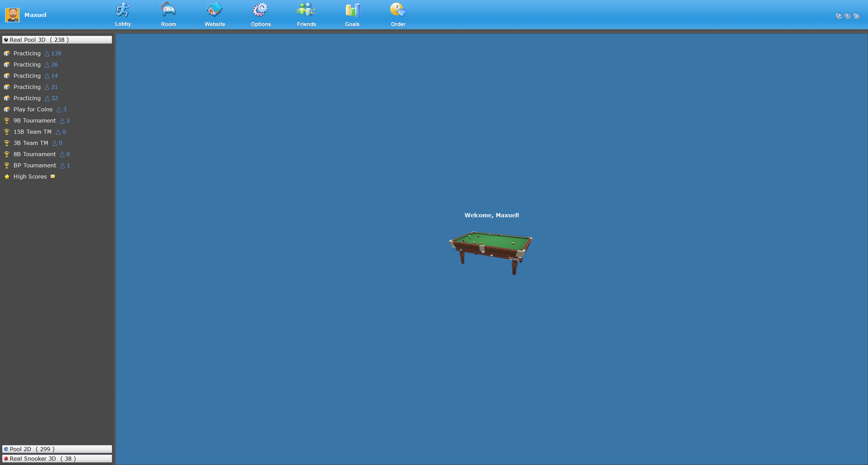The image size is (868, 465).
Task: Open the BP Tournament room
Action: click(35, 165)
